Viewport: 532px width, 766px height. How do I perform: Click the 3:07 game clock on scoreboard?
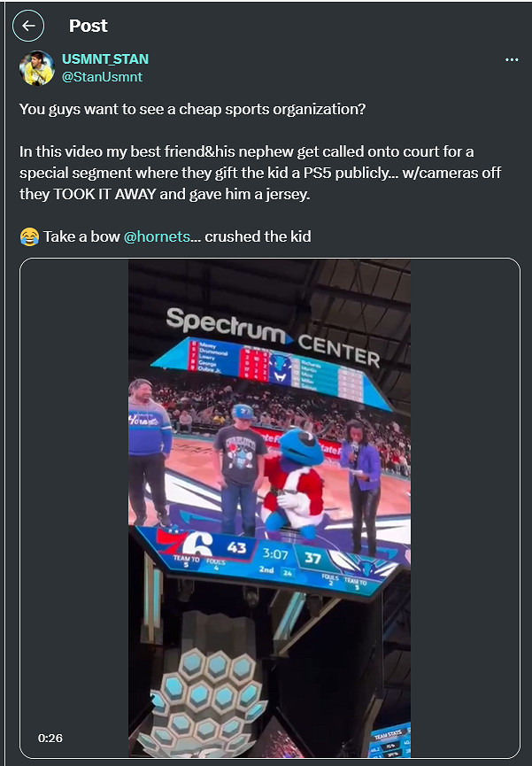[275, 554]
